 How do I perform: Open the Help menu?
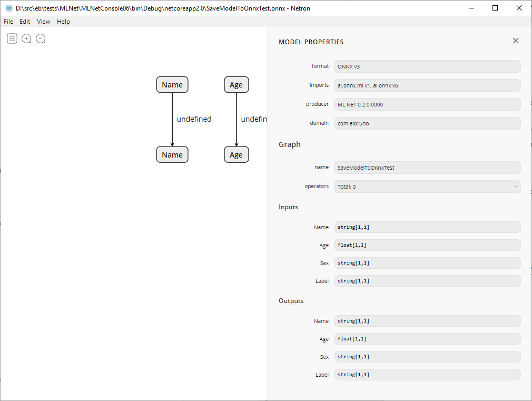[x=63, y=22]
